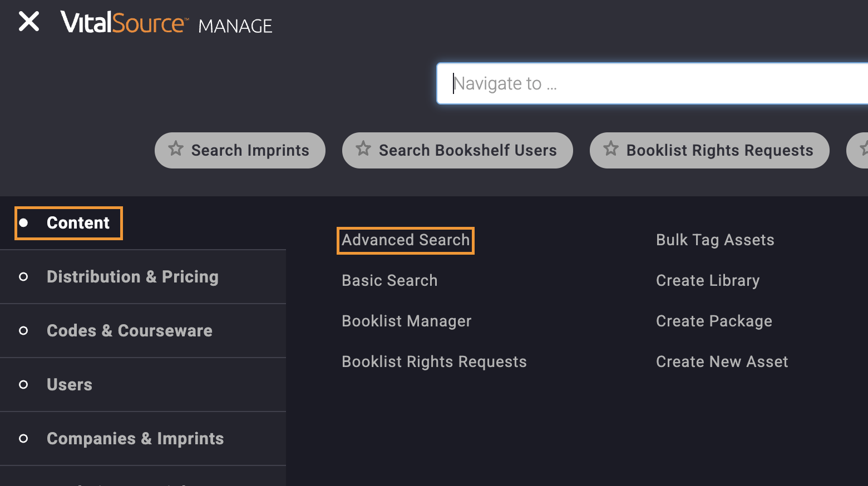
Task: Click the partially visible star shortcut at far right
Action: (x=864, y=149)
